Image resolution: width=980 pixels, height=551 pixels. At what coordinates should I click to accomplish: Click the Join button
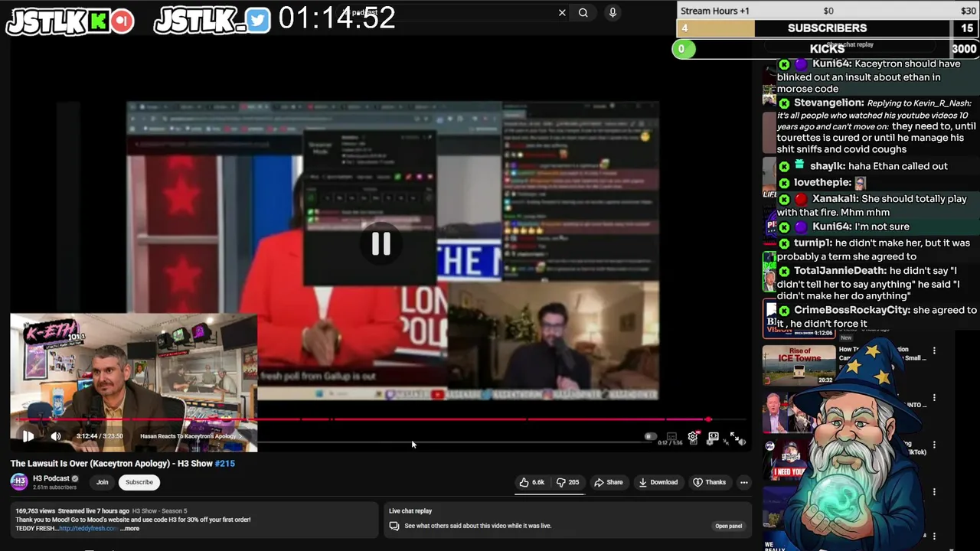click(x=102, y=482)
